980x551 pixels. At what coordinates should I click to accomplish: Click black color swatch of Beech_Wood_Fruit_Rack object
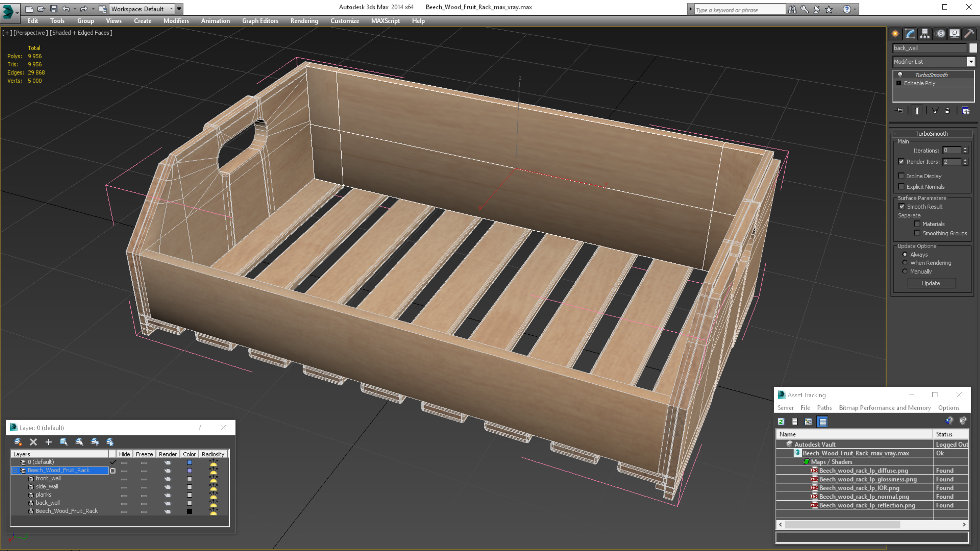(189, 511)
